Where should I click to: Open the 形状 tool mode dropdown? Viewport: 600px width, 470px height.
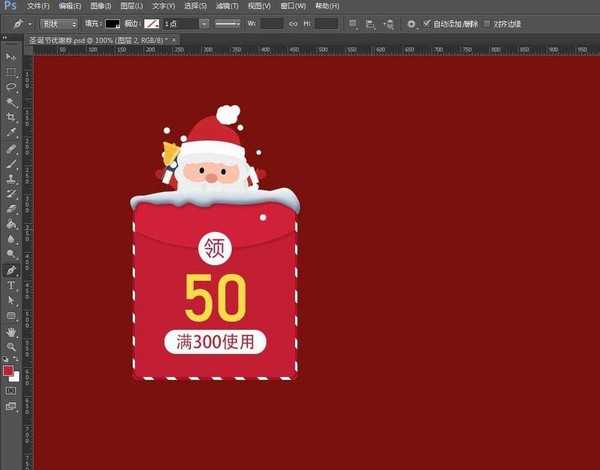(58, 22)
